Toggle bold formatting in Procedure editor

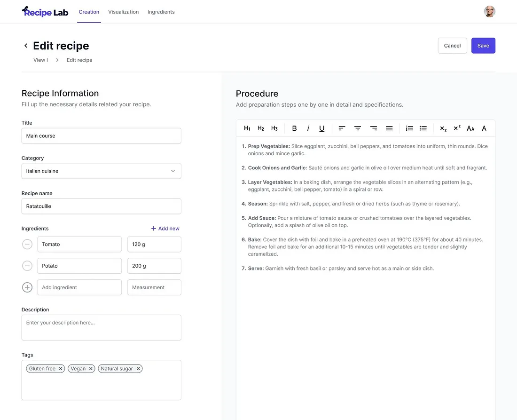(294, 128)
